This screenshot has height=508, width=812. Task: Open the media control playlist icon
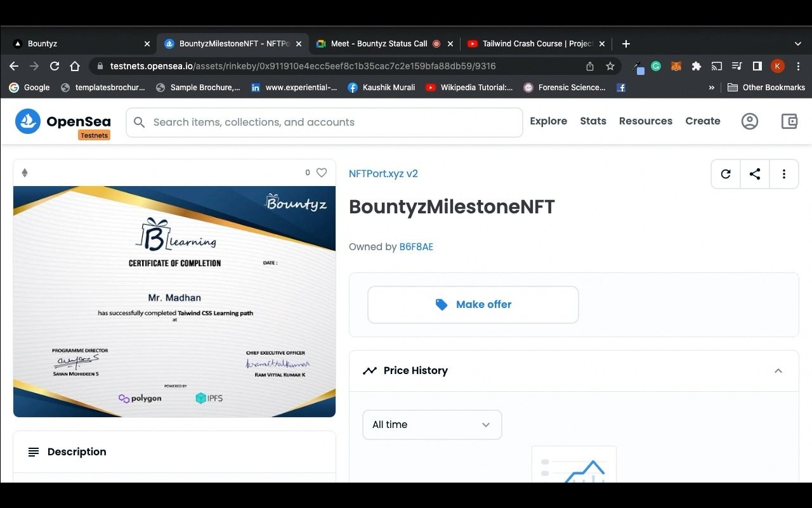pos(737,66)
